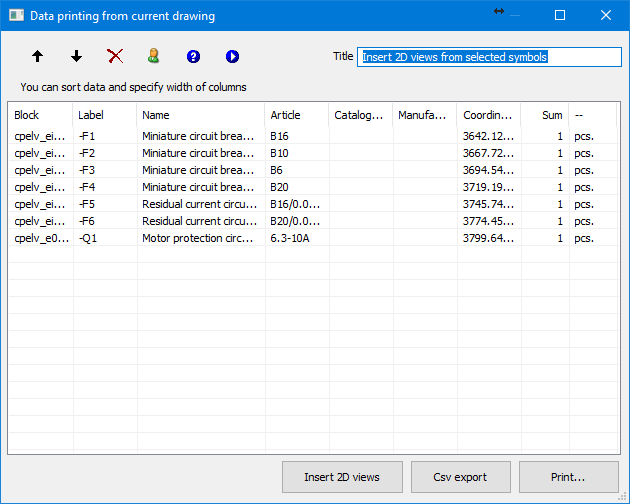630x504 pixels.
Task: Select the -F6 label cell
Action: click(105, 221)
